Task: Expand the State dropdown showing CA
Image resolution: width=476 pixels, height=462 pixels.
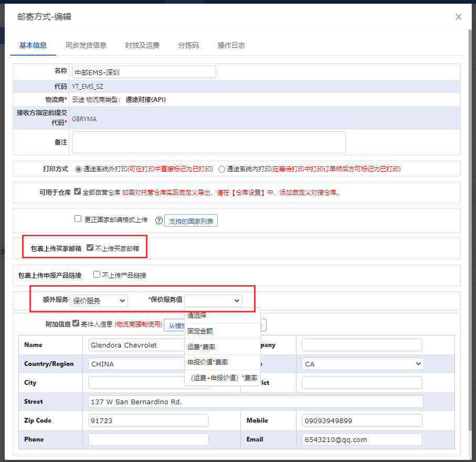Action: coord(362,364)
